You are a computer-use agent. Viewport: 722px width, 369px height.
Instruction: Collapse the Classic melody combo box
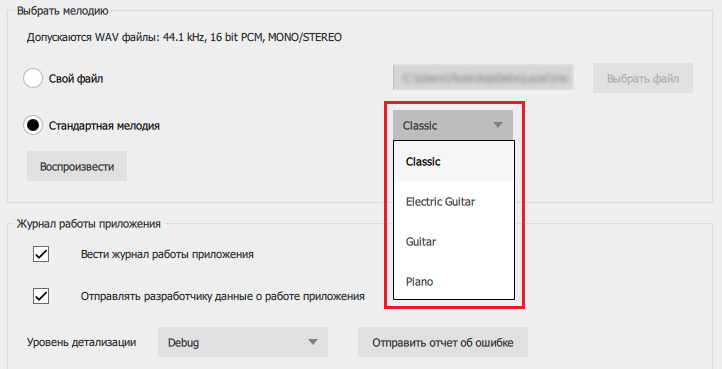[x=453, y=125]
